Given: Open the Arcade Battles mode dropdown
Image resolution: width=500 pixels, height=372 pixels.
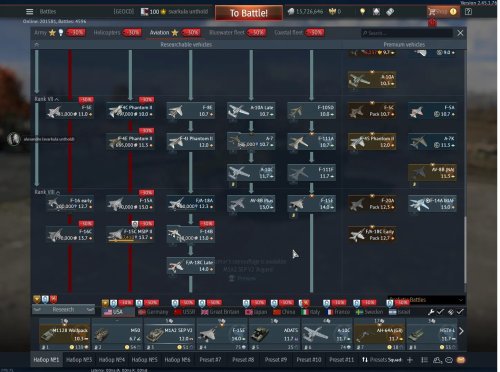Looking at the screenshot, I should 426,300.
